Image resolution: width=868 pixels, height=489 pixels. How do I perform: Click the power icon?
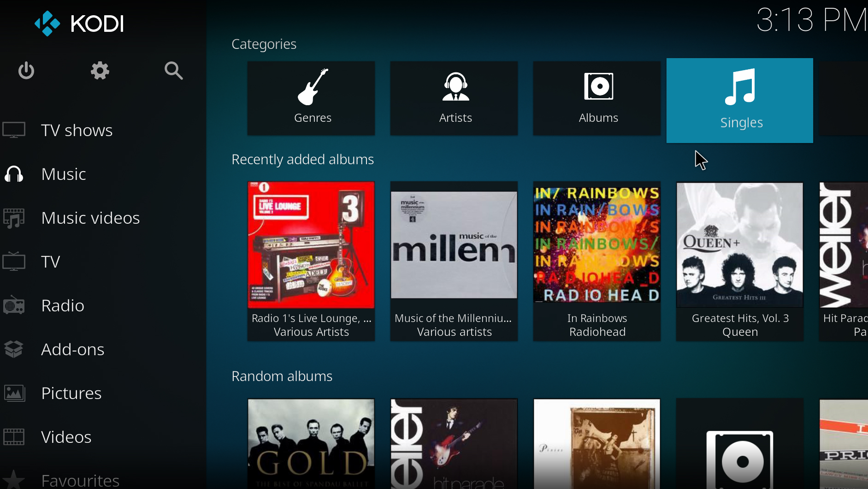click(26, 71)
